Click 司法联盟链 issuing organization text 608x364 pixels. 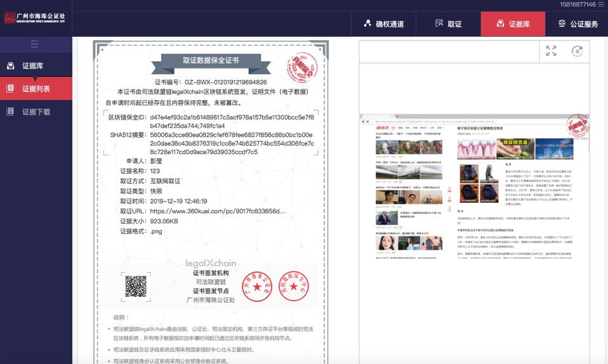tap(211, 282)
